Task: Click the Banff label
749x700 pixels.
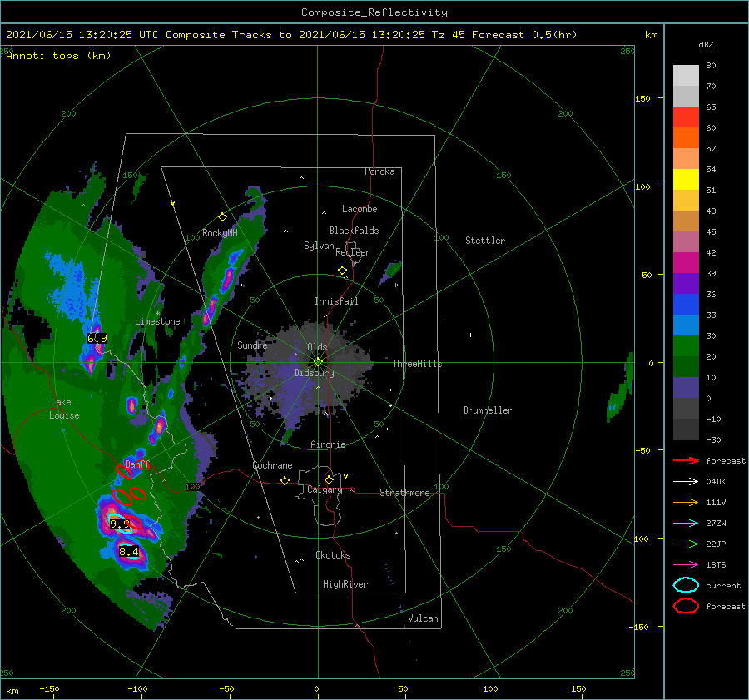Action: pos(137,464)
